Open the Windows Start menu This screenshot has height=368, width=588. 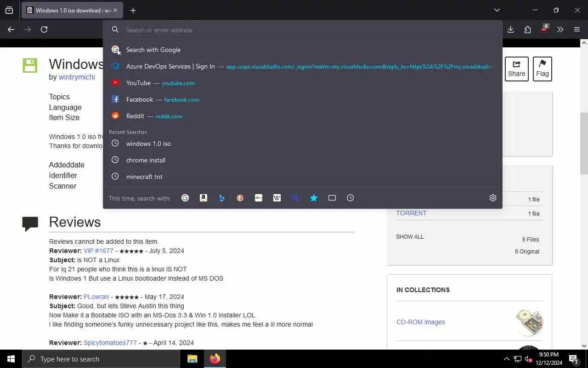(x=11, y=359)
